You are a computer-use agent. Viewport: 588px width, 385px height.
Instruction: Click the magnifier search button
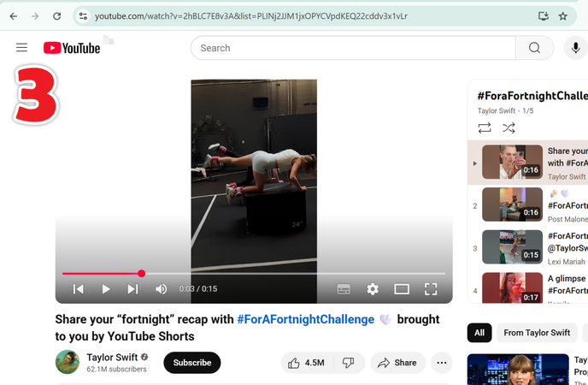click(534, 48)
